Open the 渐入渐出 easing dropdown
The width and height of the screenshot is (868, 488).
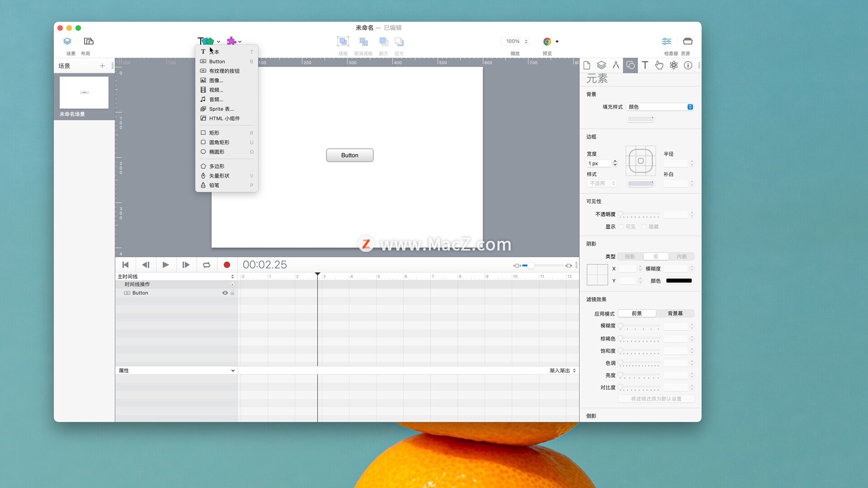point(562,371)
